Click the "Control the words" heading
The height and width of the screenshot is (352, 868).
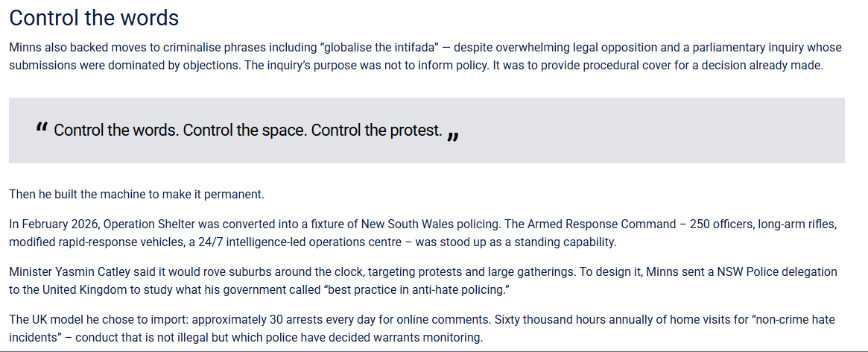94,18
